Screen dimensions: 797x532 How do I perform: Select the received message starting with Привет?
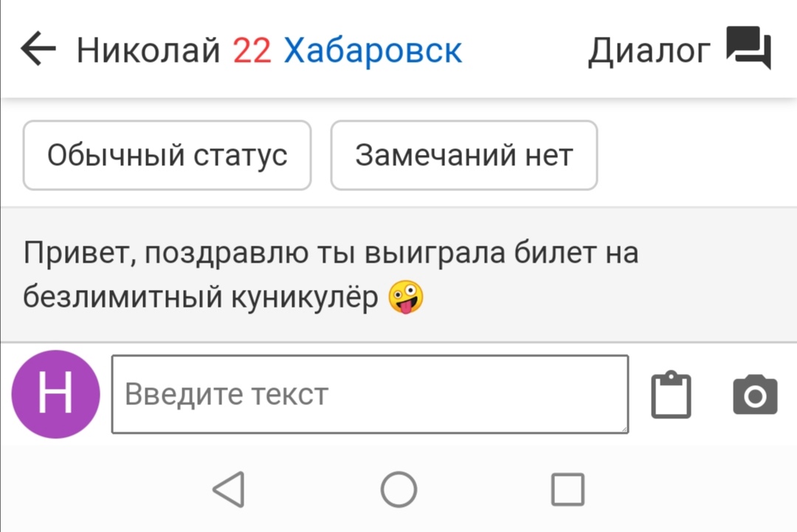pos(398,274)
